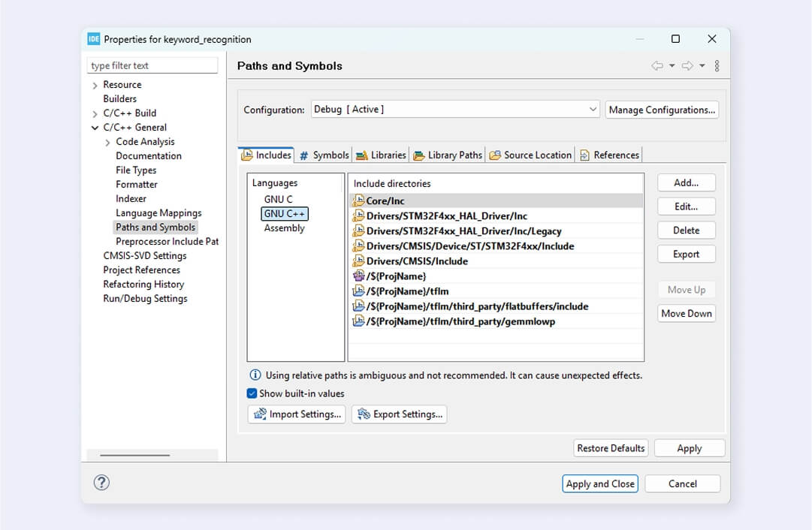Click the info icon beside relative paths warning

coord(255,375)
